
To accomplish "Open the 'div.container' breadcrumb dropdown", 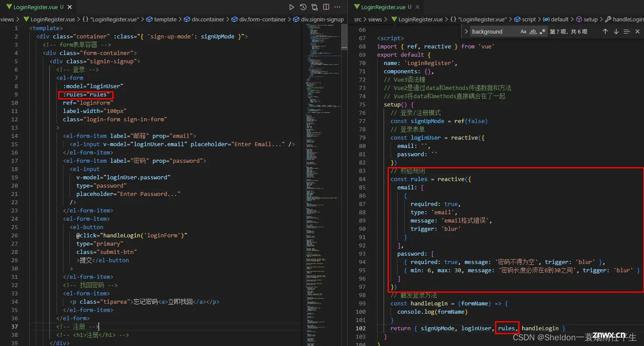I will click(x=204, y=19).
